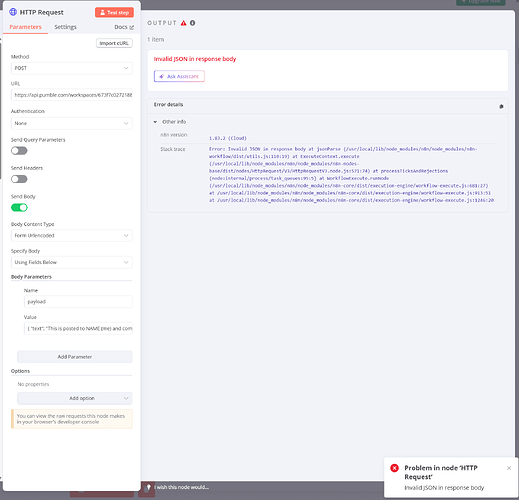Open the Method dropdown showing POST
This screenshot has width=519, height=500.
click(72, 68)
